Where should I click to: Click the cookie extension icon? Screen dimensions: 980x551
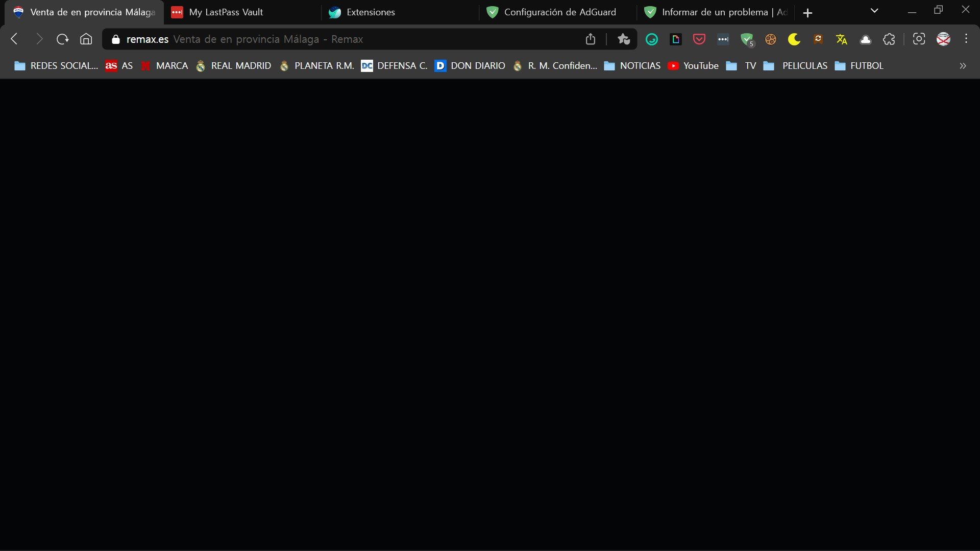pos(771,39)
